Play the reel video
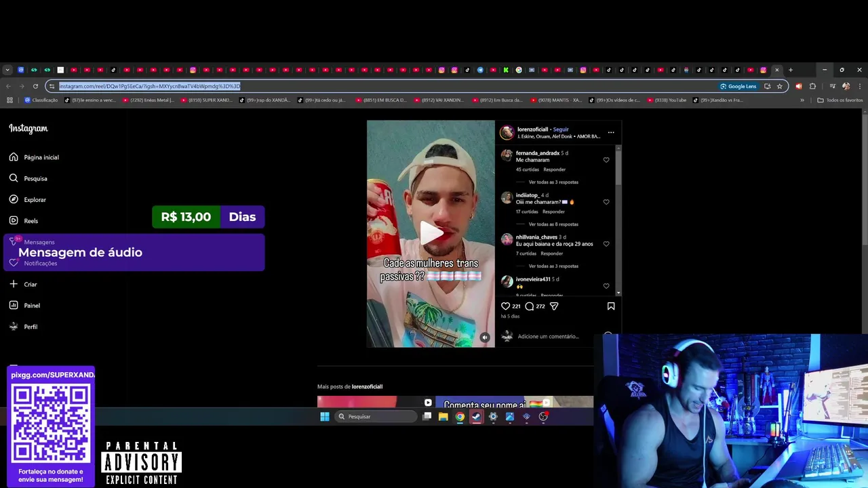 (431, 233)
